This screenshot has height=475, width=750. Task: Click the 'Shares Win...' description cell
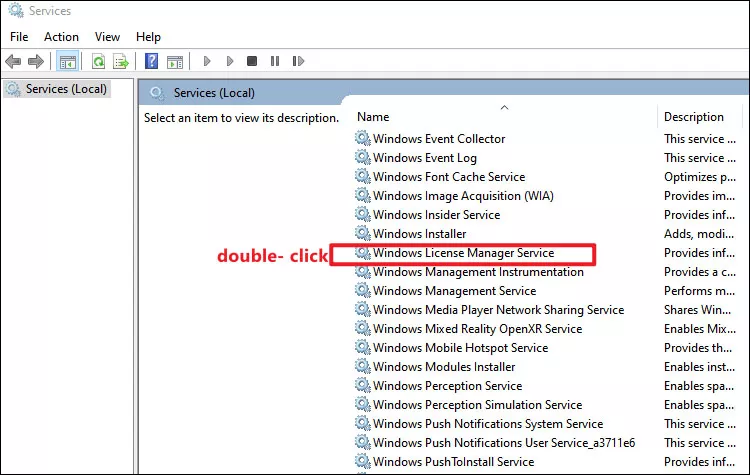tap(697, 310)
